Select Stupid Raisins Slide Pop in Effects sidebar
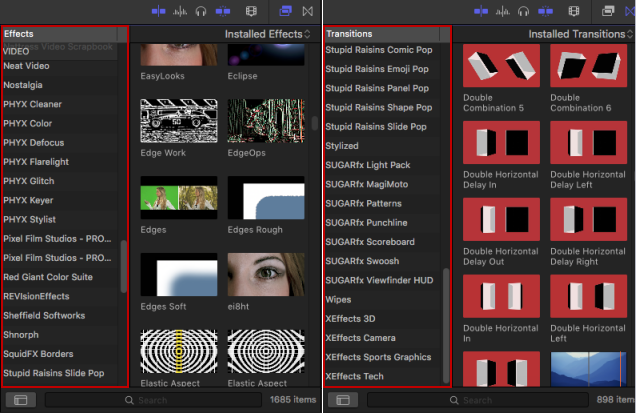Screen dimensions: 636x413 tap(60, 373)
